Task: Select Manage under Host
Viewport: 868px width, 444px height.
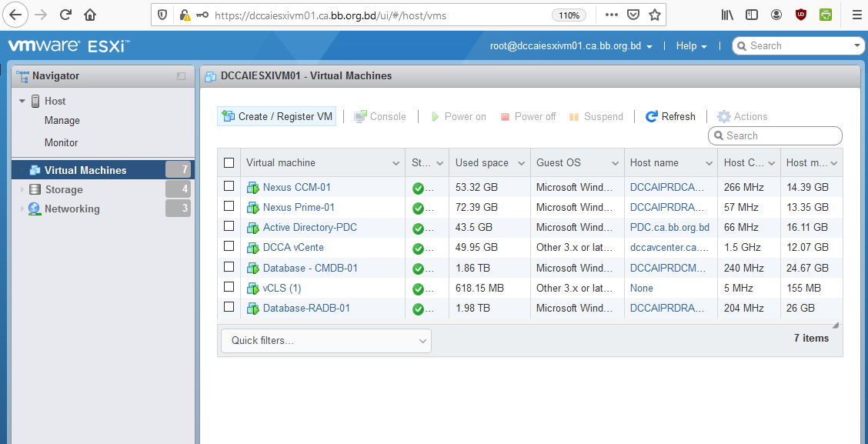Action: click(x=62, y=121)
